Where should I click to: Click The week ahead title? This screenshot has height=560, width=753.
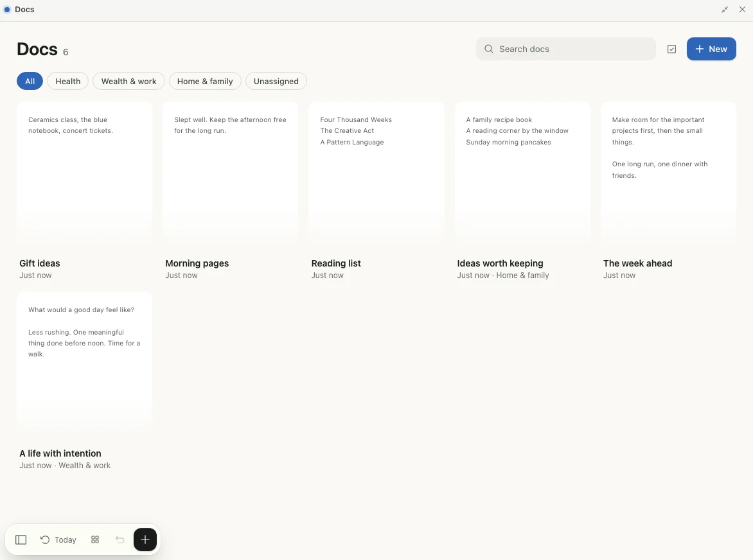point(637,263)
